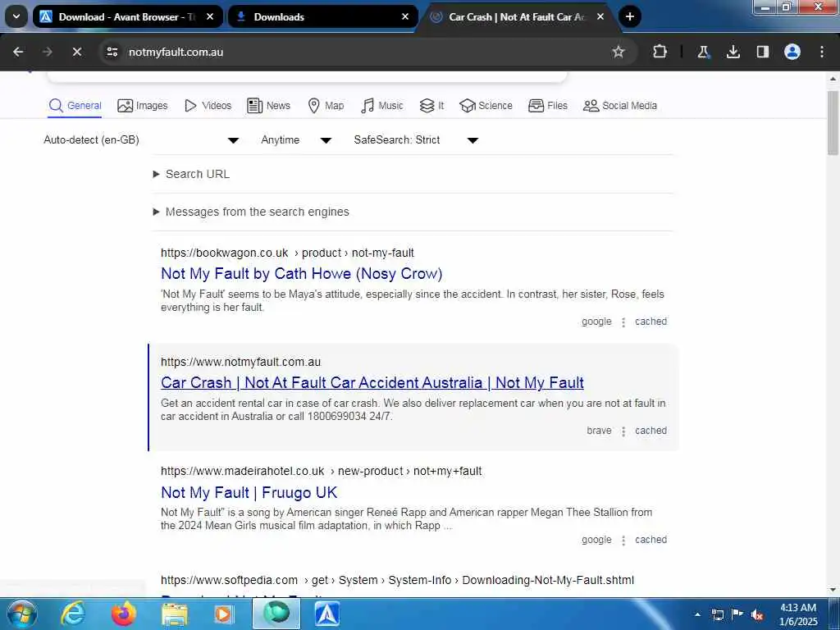Open a new tab with plus button
Screen dimensions: 840x630
[630, 16]
